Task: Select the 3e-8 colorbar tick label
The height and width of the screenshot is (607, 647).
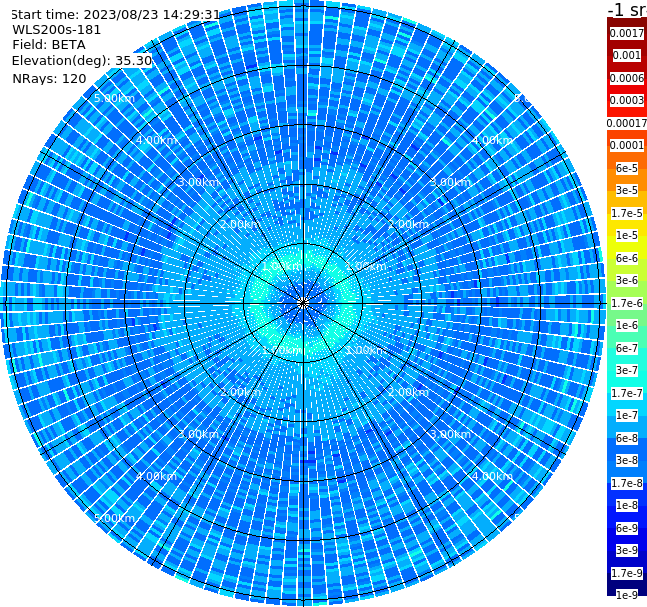Action: tap(627, 460)
